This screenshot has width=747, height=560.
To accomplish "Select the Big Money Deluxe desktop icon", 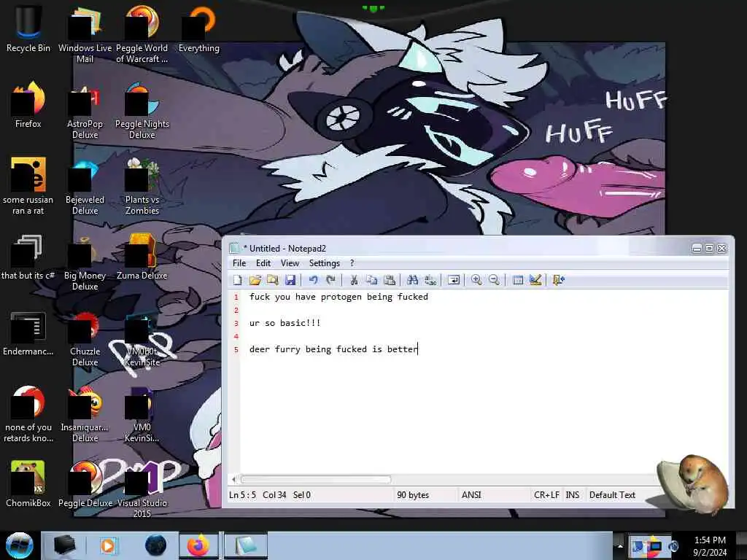I will point(85,262).
